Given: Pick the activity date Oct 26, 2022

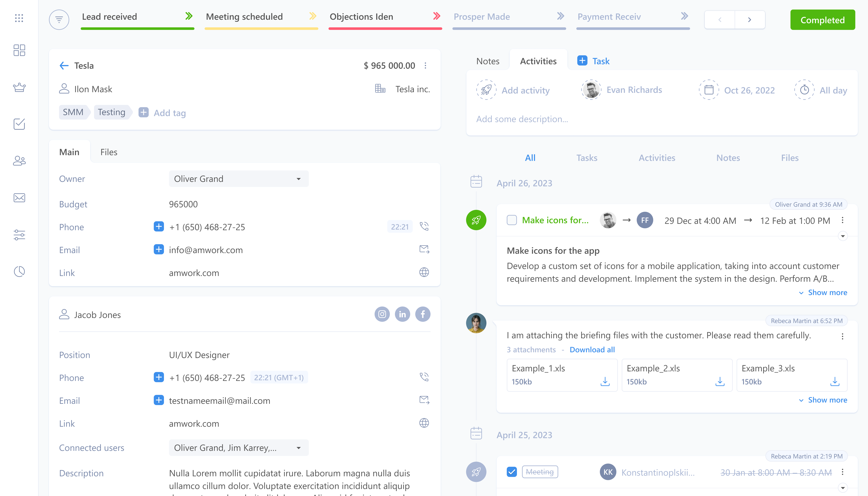Looking at the screenshot, I should [x=737, y=90].
